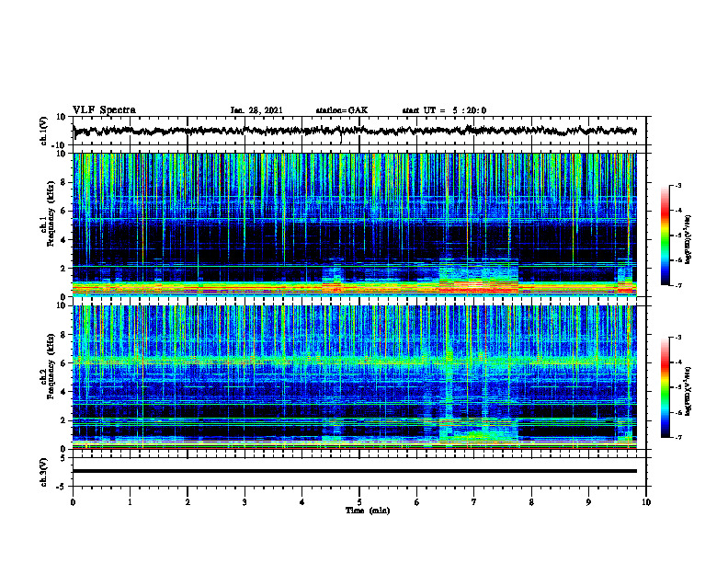
Task: Click tick label "7" on the Time axis
Action: (474, 502)
